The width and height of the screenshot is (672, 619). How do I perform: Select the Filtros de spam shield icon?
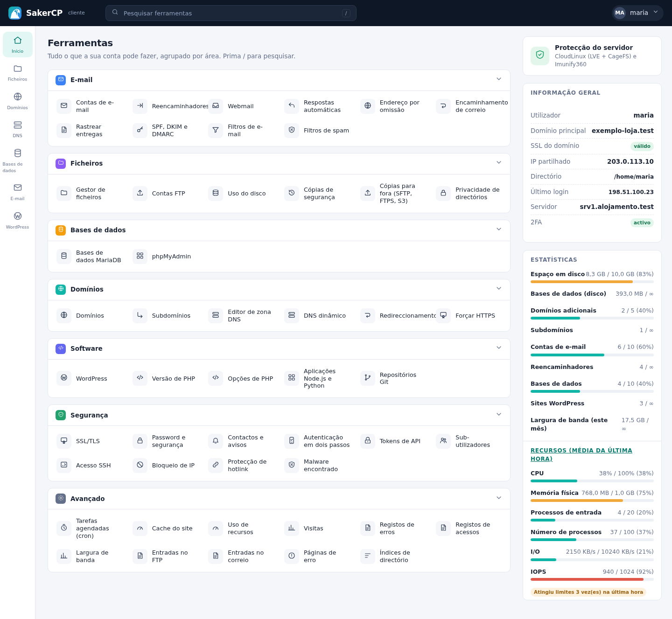pos(292,130)
